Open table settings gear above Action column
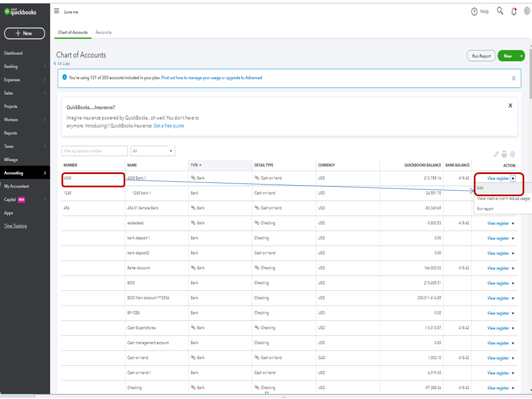 click(513, 154)
